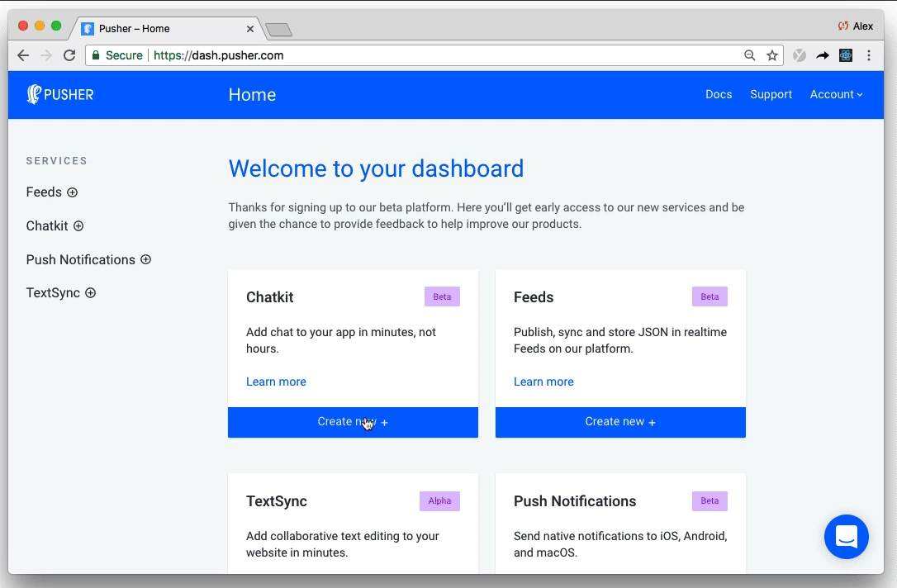Open Docs in the header

point(719,94)
